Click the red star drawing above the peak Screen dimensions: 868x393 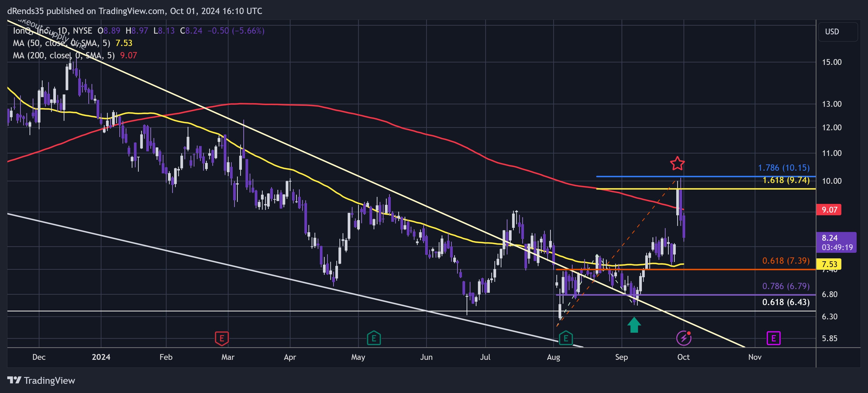coord(677,163)
